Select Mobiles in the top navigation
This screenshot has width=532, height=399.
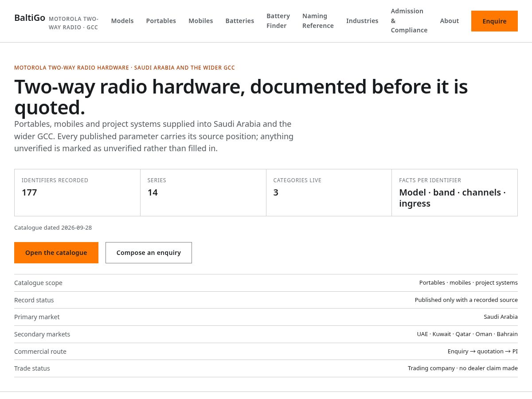[201, 21]
